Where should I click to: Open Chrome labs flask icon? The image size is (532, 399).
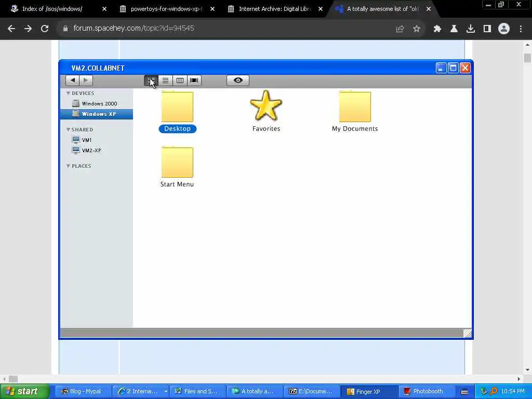tap(454, 29)
